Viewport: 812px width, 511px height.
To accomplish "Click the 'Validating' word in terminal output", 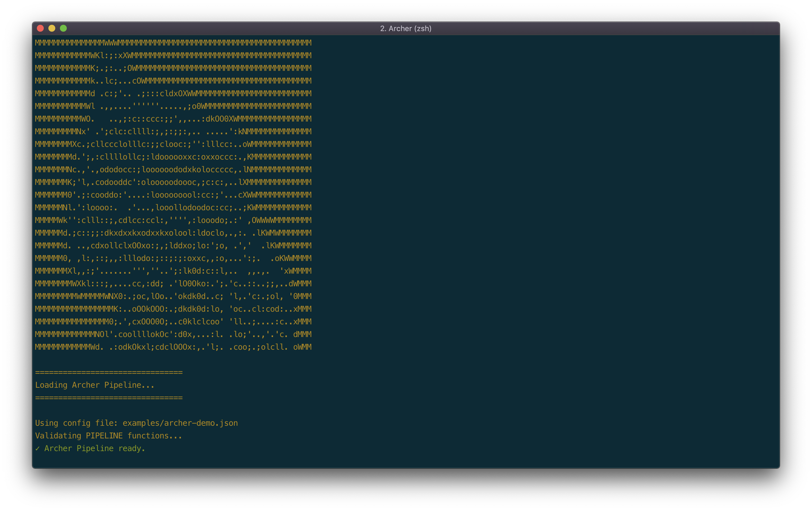I will tap(58, 436).
